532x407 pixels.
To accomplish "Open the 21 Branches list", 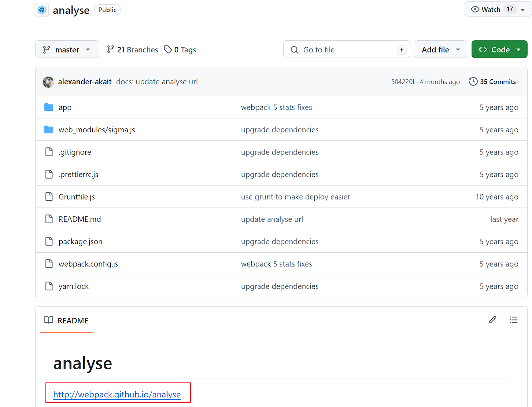I will 132,49.
